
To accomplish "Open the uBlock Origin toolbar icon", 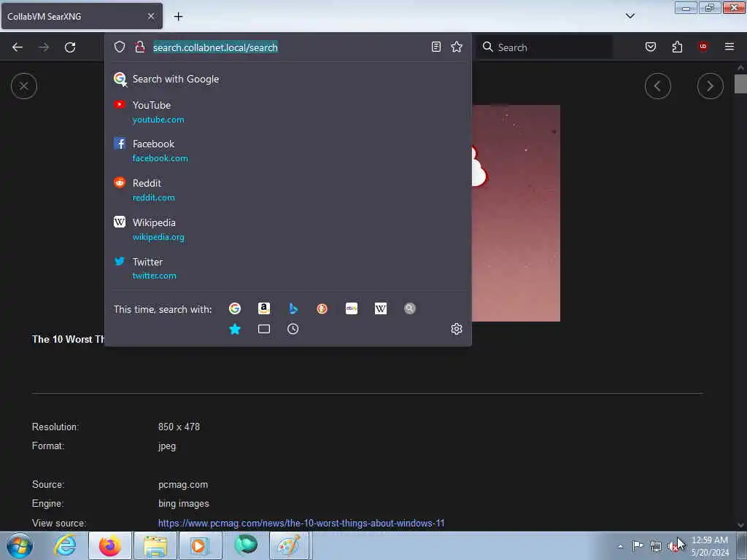I will [x=703, y=47].
